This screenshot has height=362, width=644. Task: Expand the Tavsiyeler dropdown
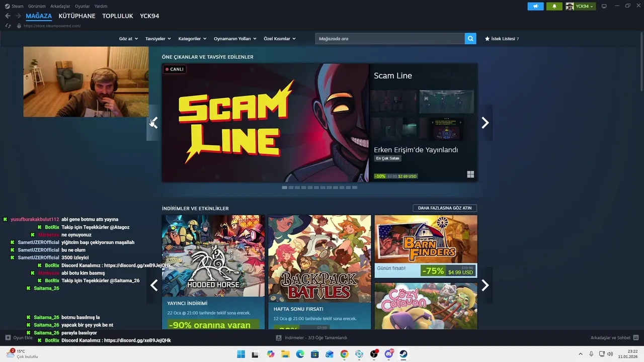click(x=158, y=39)
